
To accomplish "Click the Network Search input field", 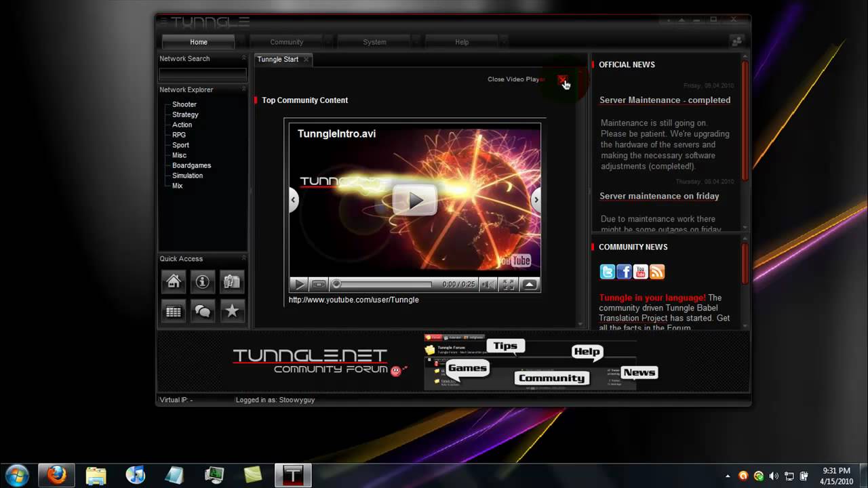I will 203,74.
